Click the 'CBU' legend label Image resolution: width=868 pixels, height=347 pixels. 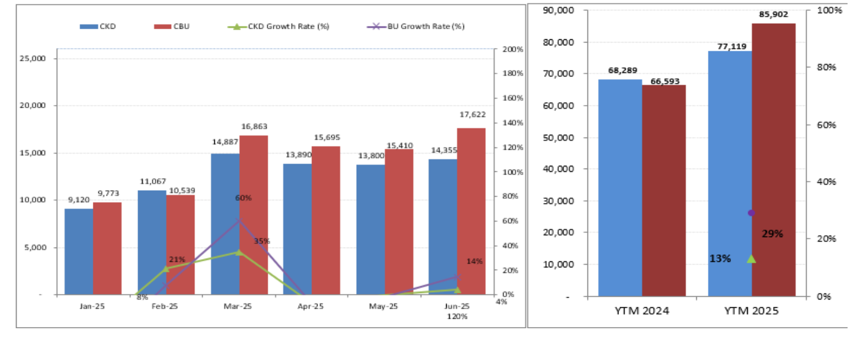[181, 27]
